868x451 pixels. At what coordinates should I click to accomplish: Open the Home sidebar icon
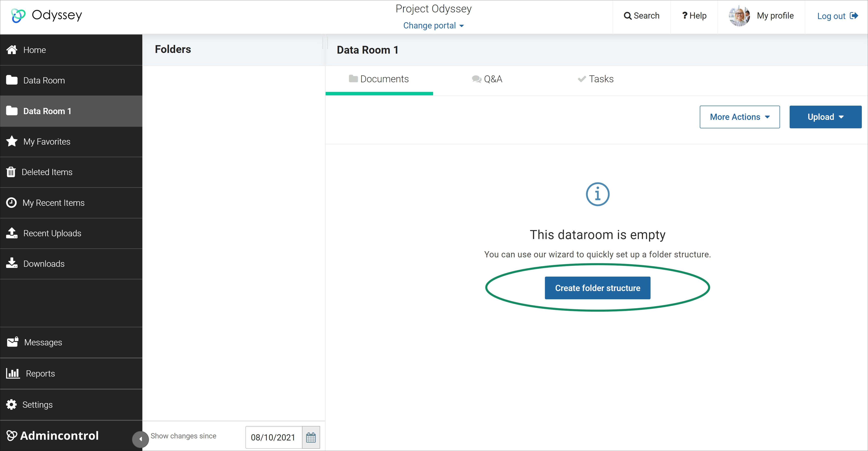point(12,50)
